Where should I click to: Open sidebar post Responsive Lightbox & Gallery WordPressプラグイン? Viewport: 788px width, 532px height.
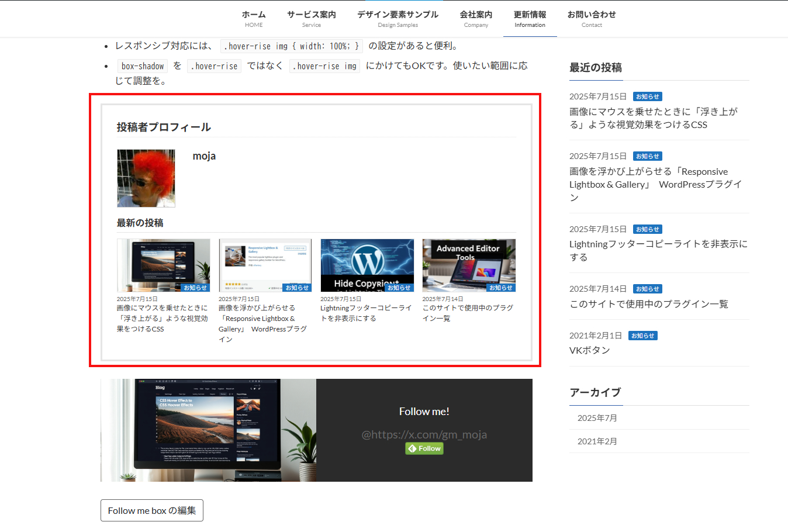pos(656,184)
